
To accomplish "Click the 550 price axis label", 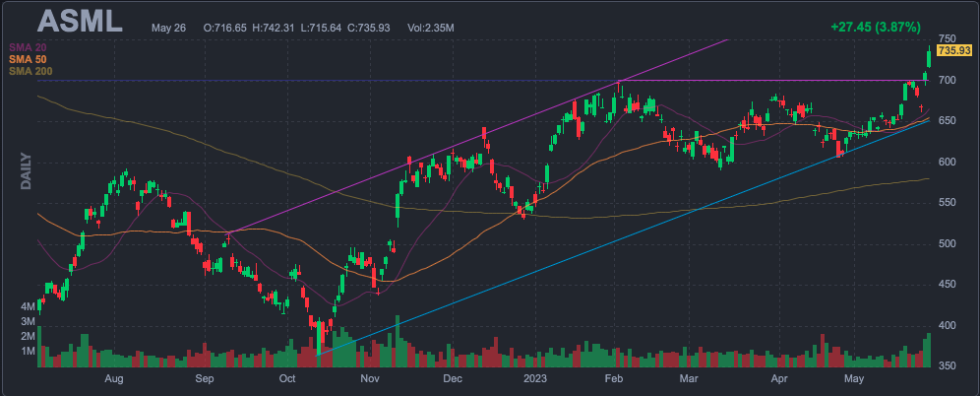I will pyautogui.click(x=948, y=203).
